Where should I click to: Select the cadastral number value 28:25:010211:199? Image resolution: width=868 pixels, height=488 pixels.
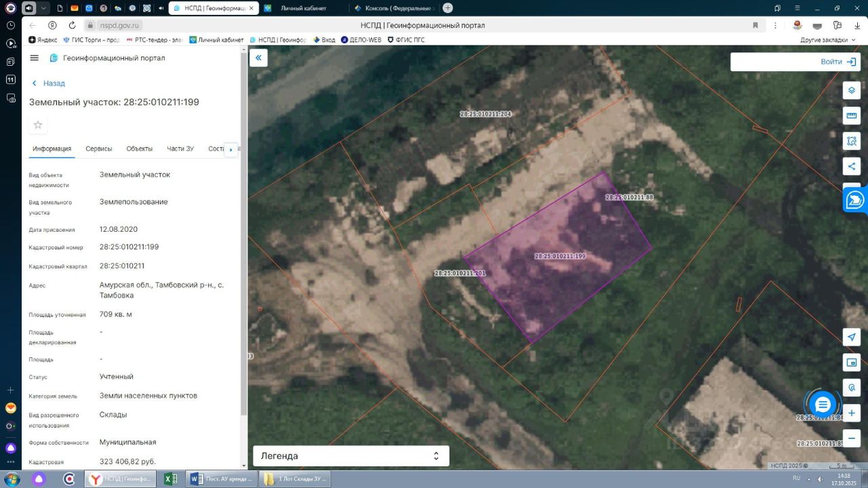click(129, 247)
